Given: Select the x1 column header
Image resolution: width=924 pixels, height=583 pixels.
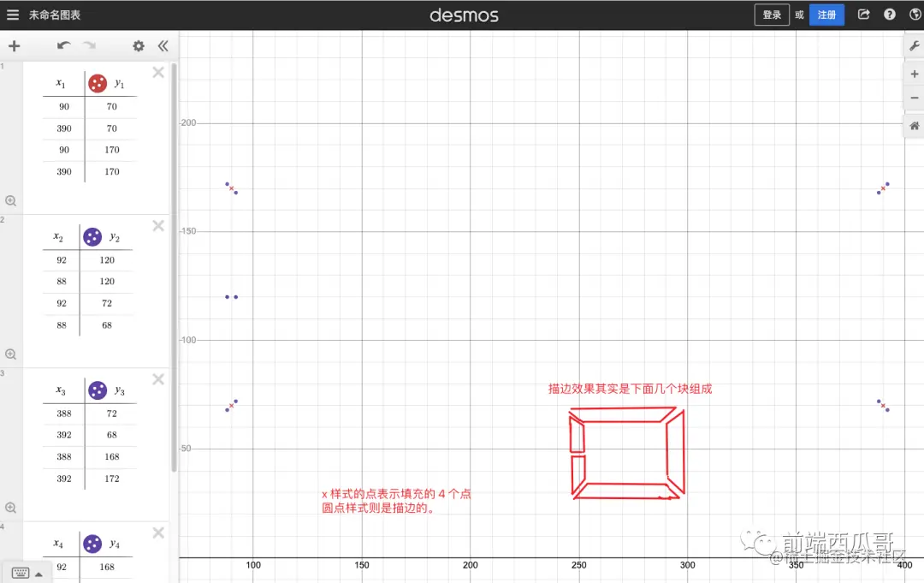Looking at the screenshot, I should pyautogui.click(x=61, y=84).
